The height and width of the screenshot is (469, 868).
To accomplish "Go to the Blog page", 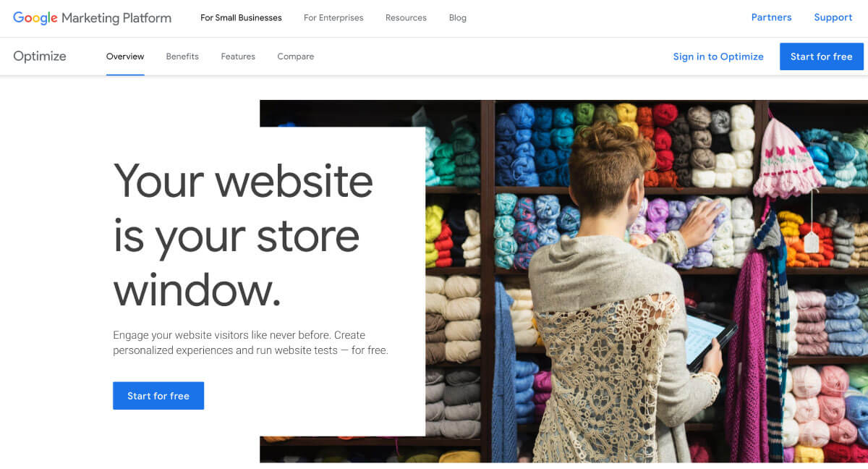I will pos(458,18).
